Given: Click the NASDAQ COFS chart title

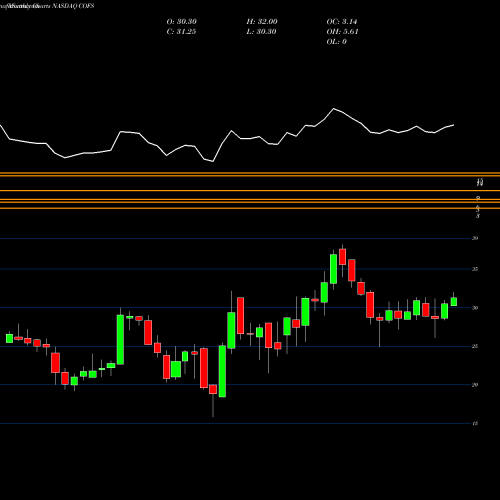Looking at the screenshot, I should pyautogui.click(x=73, y=6).
